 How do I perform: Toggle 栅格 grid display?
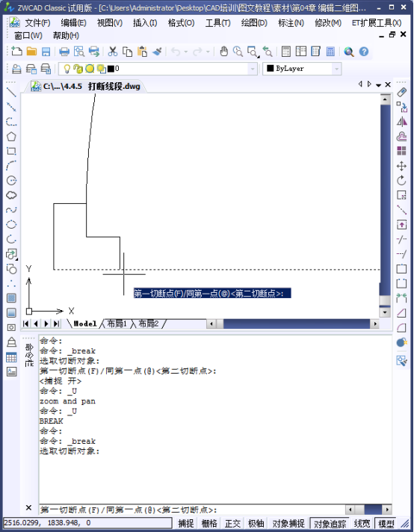tap(209, 523)
